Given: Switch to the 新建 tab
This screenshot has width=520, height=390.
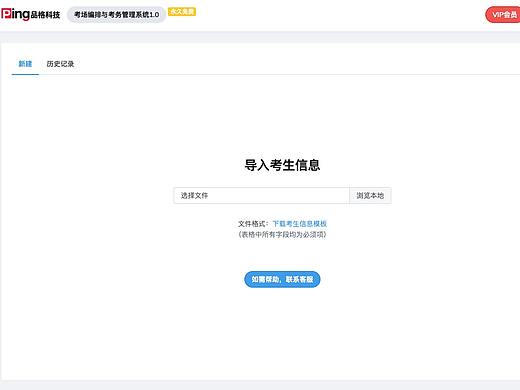Looking at the screenshot, I should pyautogui.click(x=25, y=64).
